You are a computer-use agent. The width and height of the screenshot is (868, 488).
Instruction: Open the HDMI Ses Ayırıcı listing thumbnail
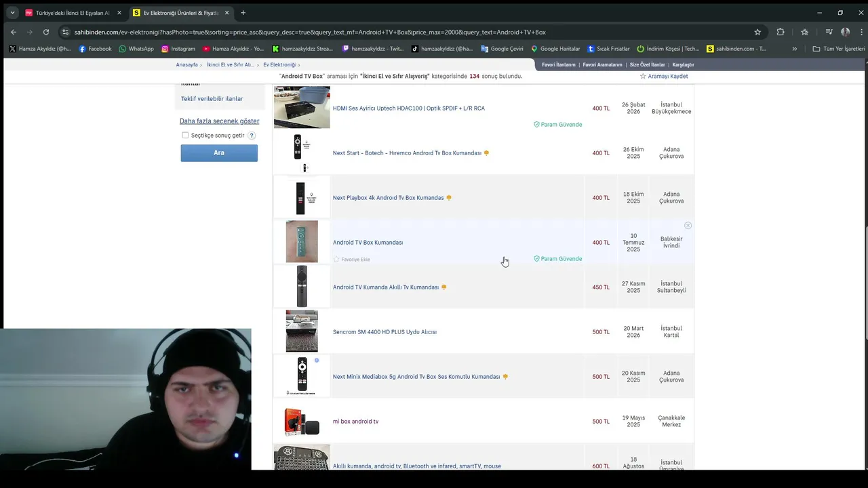pyautogui.click(x=302, y=107)
